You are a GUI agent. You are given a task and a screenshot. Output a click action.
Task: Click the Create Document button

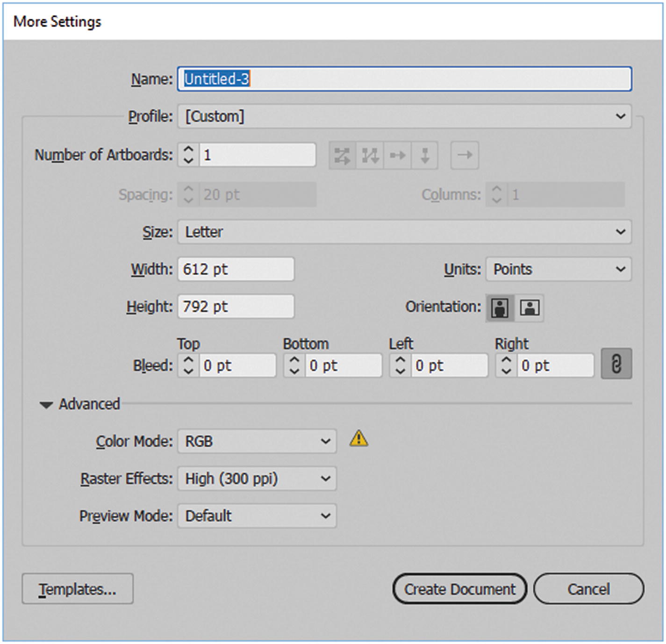tap(459, 589)
